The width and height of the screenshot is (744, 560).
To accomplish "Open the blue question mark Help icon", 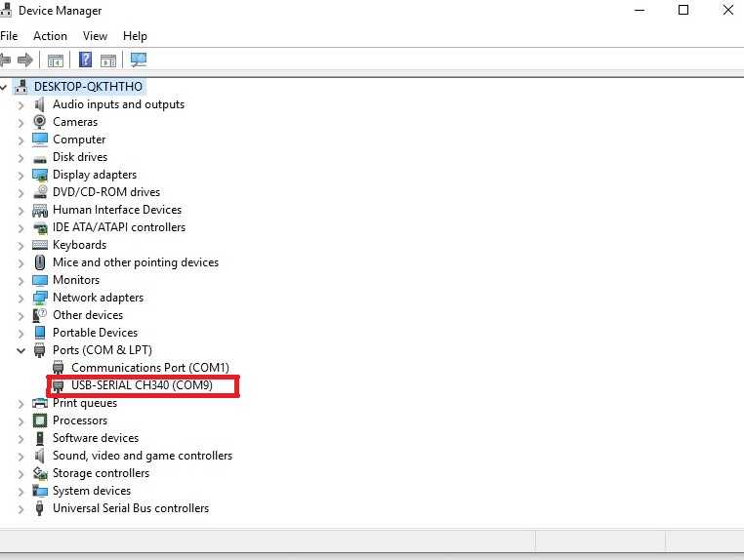I will click(85, 60).
